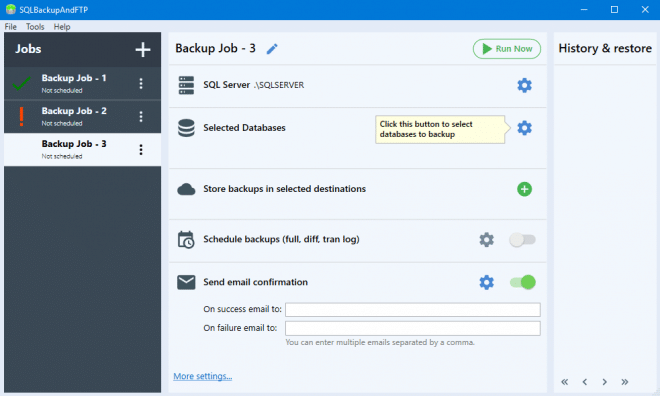Open the Tools menu
The image size is (660, 396).
point(35,27)
